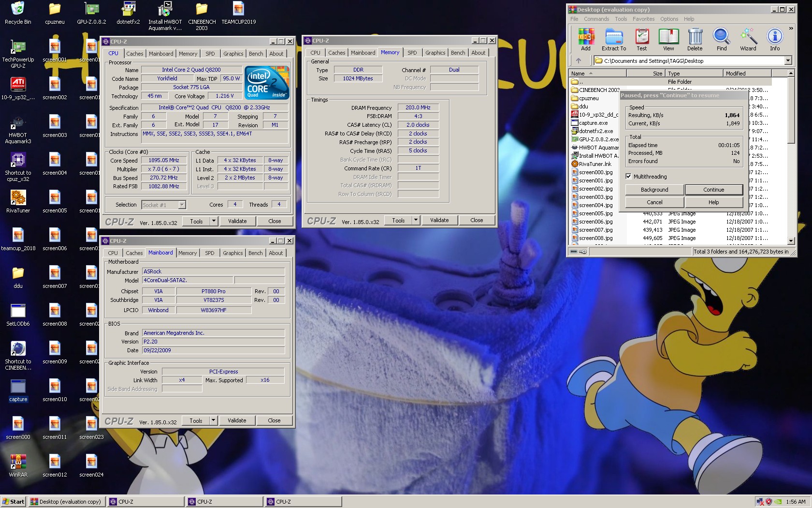This screenshot has height=508, width=812.
Task: Select CINEBENCH 2003 desktop folder
Action: pos(202,16)
